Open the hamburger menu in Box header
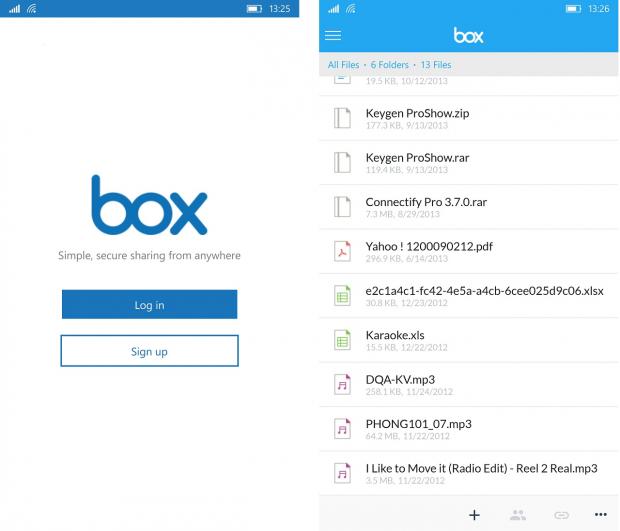The height and width of the screenshot is (531, 620). [333, 36]
